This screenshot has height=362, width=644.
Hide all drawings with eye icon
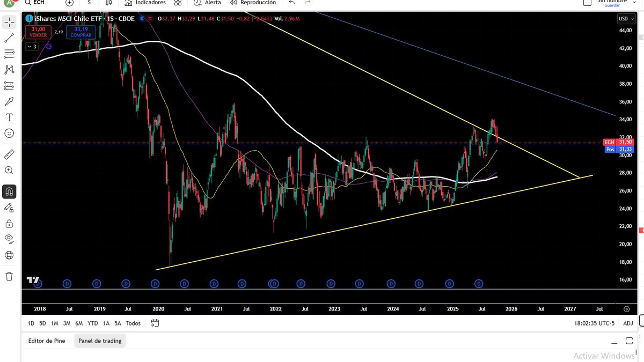coord(9,239)
